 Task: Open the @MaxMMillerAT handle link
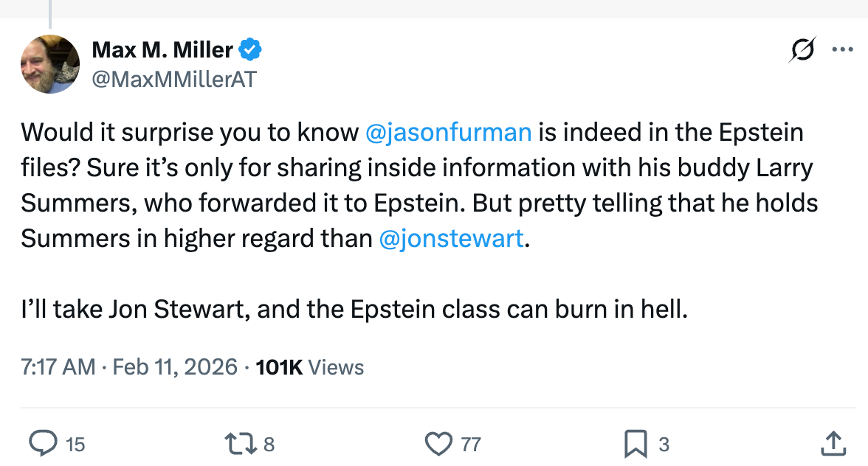click(174, 79)
